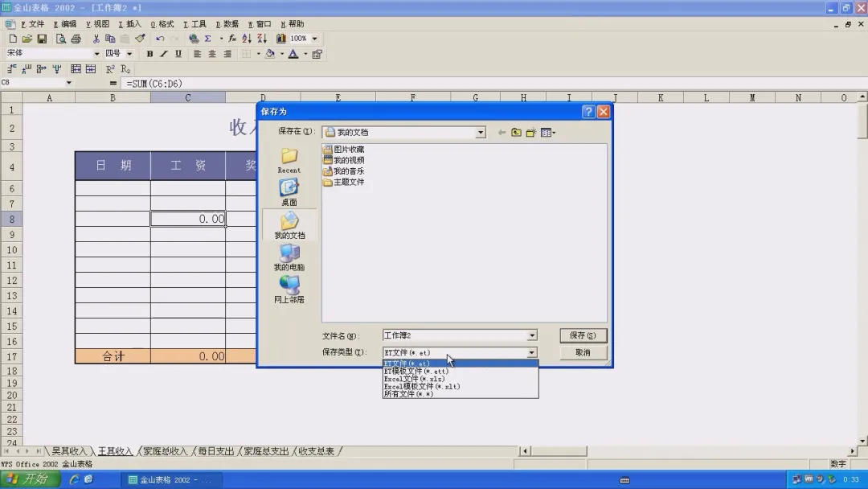Click the Save floppy disk icon
Screen dimensions: 868x489
pyautogui.click(x=42, y=39)
